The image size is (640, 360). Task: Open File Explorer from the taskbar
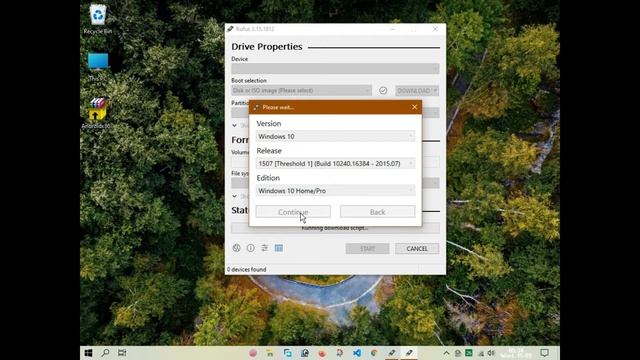(270, 353)
